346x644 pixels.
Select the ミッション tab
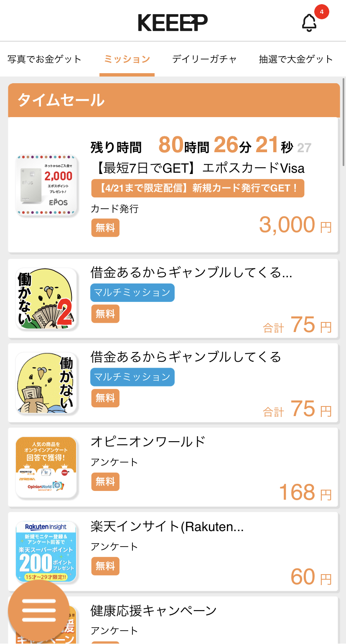coord(127,59)
